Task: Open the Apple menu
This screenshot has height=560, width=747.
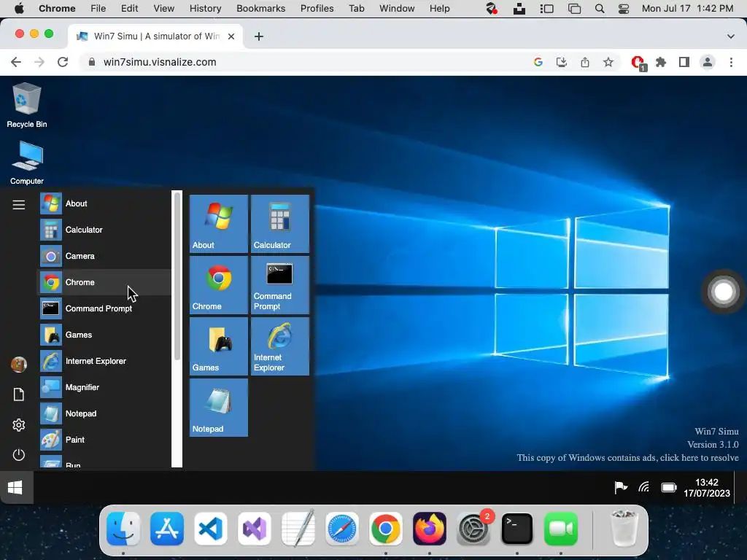Action: point(19,9)
